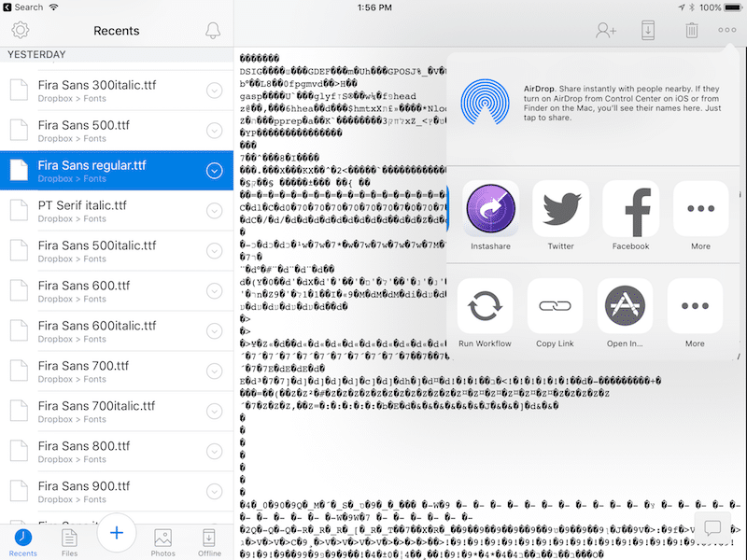747x560 pixels.
Task: Tap the Run Workflow action
Action: click(x=485, y=306)
